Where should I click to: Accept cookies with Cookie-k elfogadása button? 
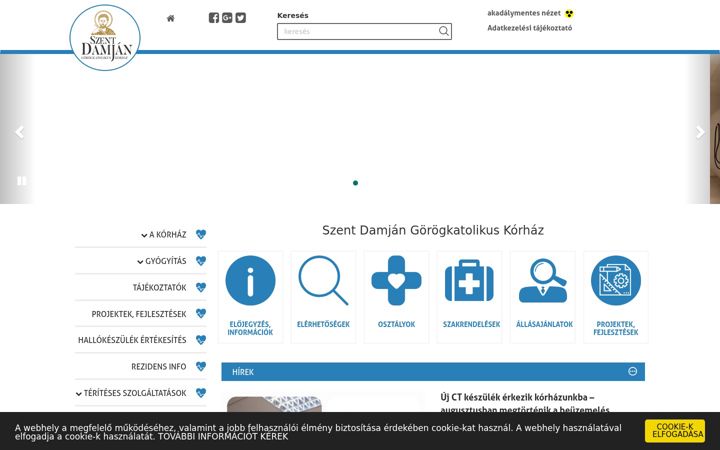[x=675, y=431]
